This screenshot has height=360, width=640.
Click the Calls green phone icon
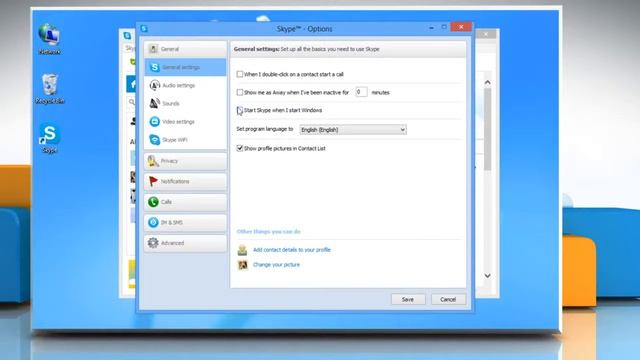tap(153, 202)
